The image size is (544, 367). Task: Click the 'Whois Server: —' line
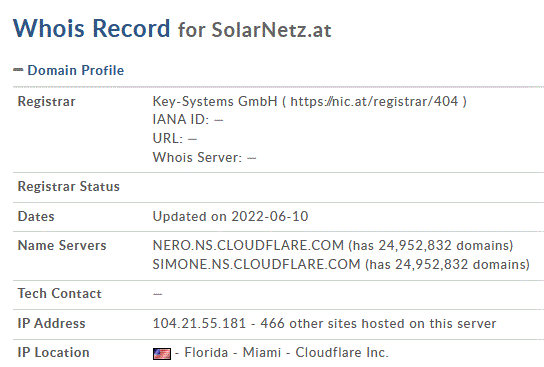click(x=204, y=157)
